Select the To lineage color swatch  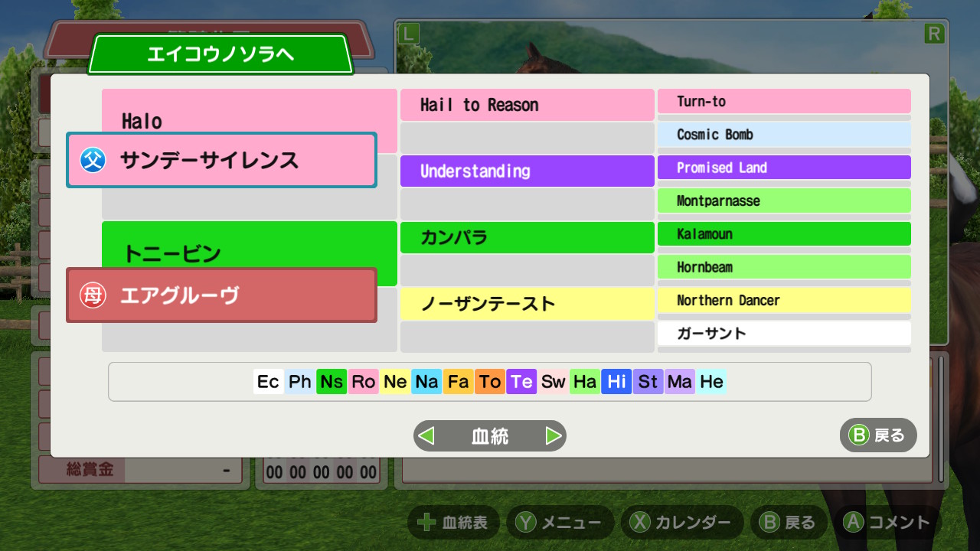(x=490, y=382)
